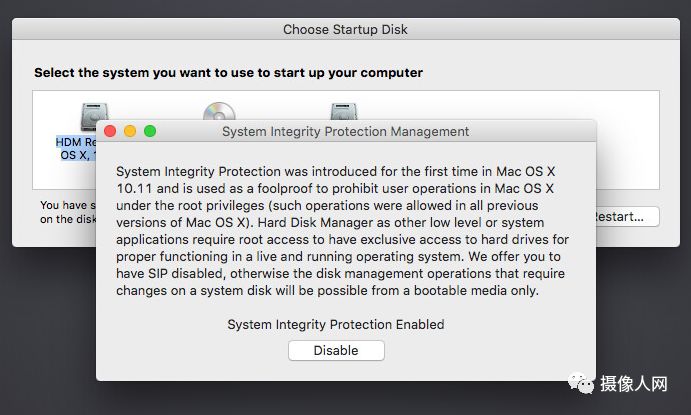Close the System Integrity Protection Management window
This screenshot has height=415, width=691.
[x=111, y=131]
